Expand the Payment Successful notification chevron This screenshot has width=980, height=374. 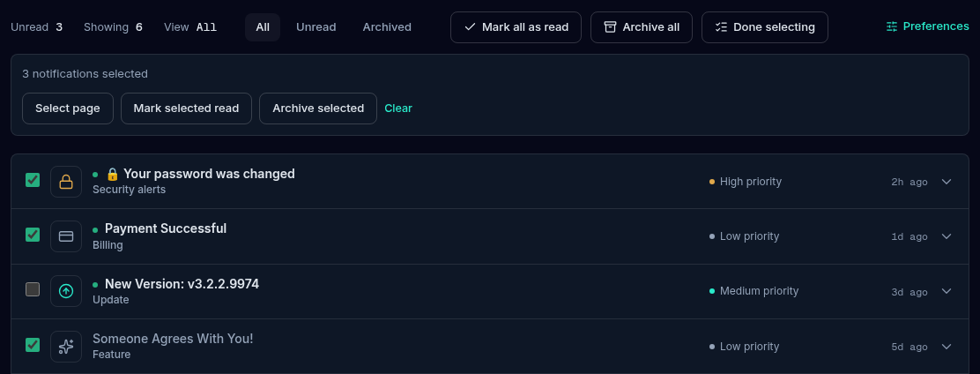[947, 236]
